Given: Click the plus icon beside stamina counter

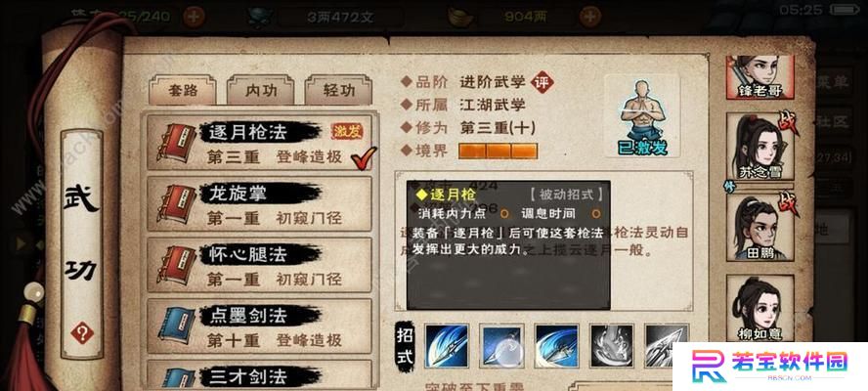Looking at the screenshot, I should pyautogui.click(x=194, y=17).
